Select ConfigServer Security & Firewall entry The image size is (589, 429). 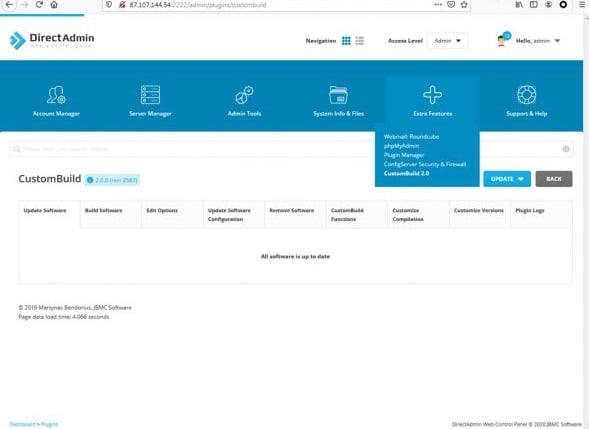(425, 164)
